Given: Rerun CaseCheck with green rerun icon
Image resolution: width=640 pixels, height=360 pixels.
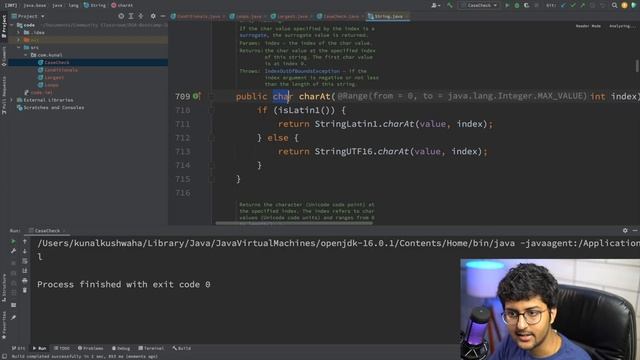Looking at the screenshot, I should [x=13, y=242].
